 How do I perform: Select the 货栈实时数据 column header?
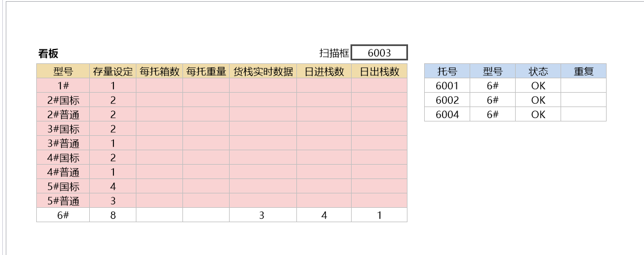click(263, 71)
